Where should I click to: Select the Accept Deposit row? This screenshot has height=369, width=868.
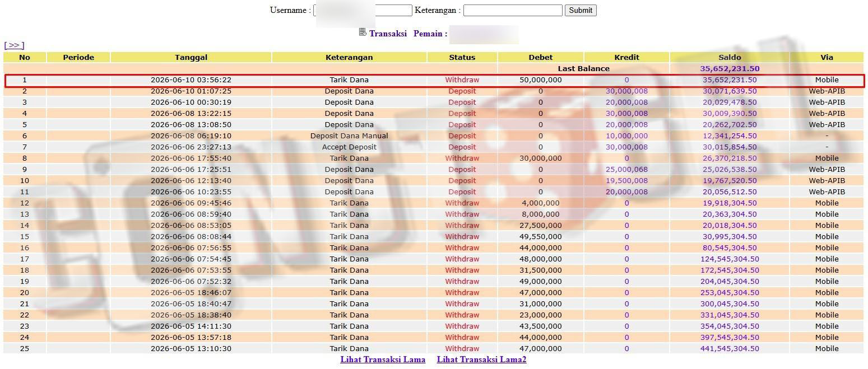[433, 147]
